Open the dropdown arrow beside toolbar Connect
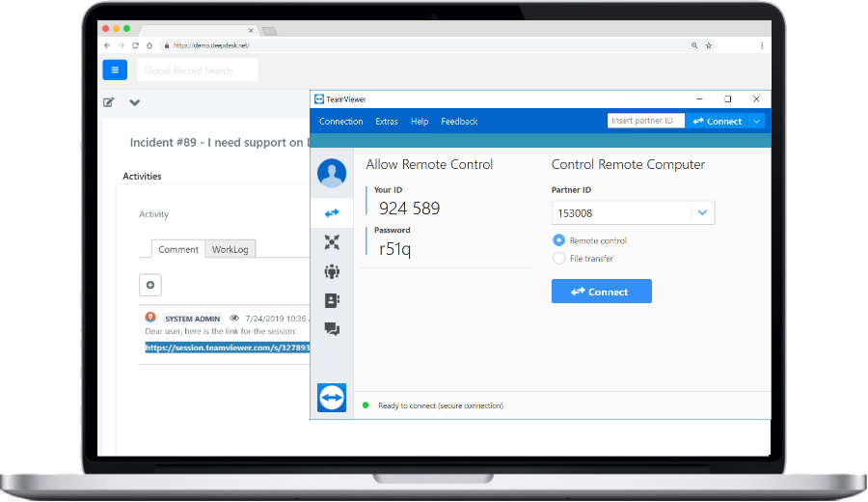 [x=757, y=121]
